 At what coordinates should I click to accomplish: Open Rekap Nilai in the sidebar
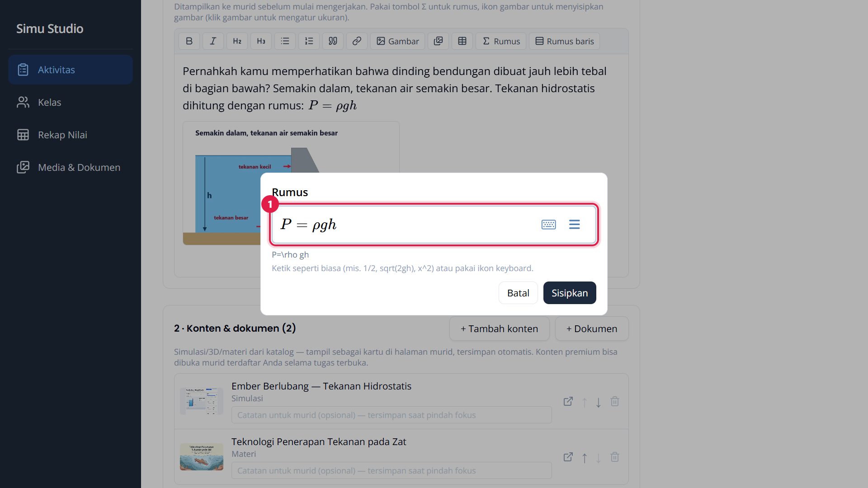71,135
